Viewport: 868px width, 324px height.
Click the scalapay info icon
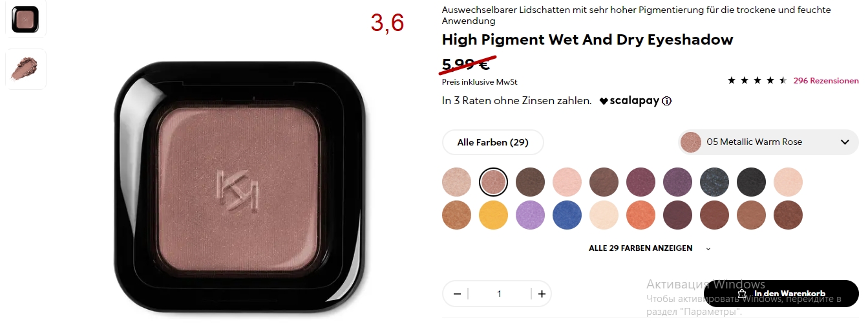[667, 101]
